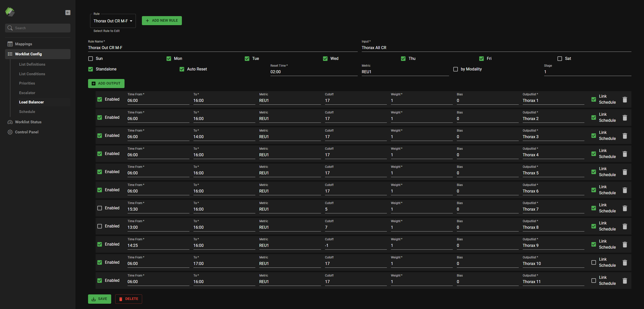Open the Rule selector dropdown

pyautogui.click(x=113, y=21)
